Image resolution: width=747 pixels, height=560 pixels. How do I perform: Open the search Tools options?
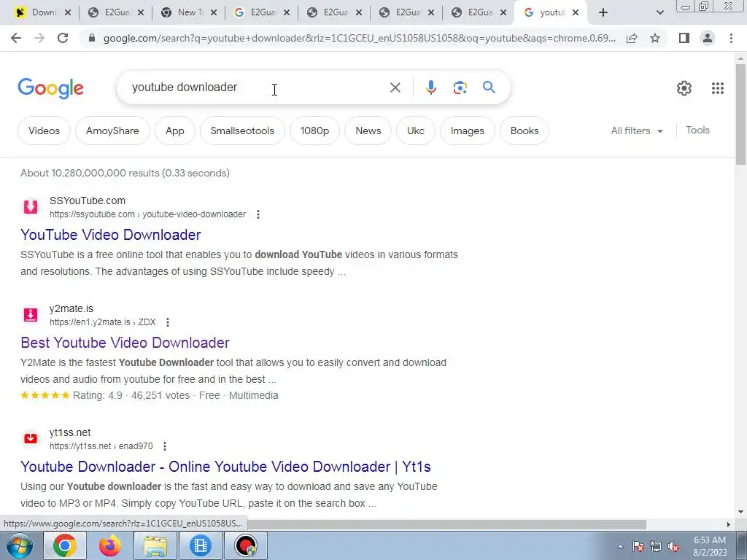pos(697,130)
